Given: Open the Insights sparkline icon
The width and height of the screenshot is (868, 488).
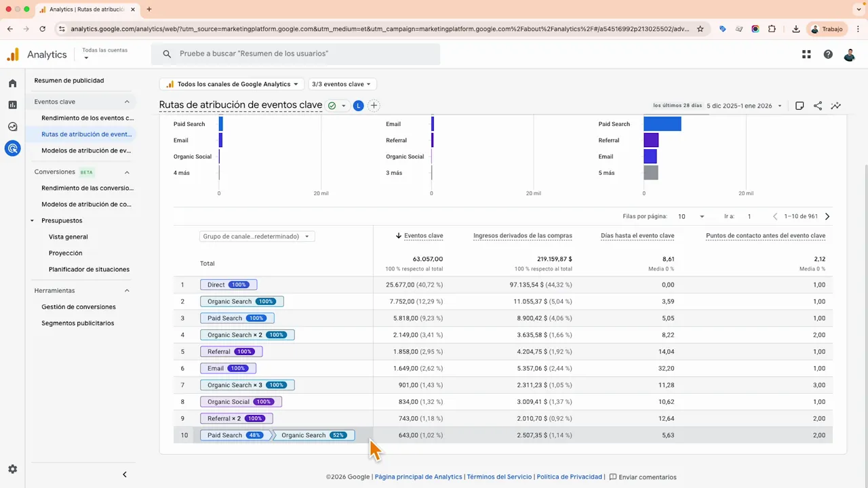Looking at the screenshot, I should 836,106.
